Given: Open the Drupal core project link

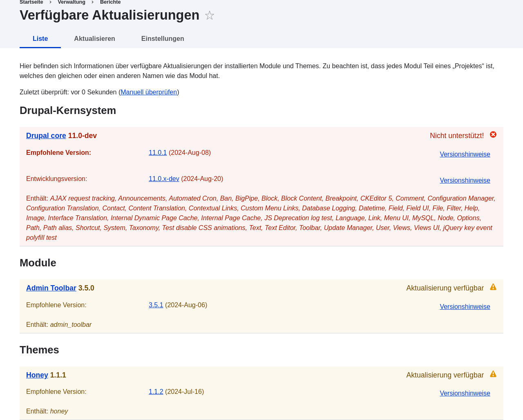Looking at the screenshot, I should coord(46,136).
